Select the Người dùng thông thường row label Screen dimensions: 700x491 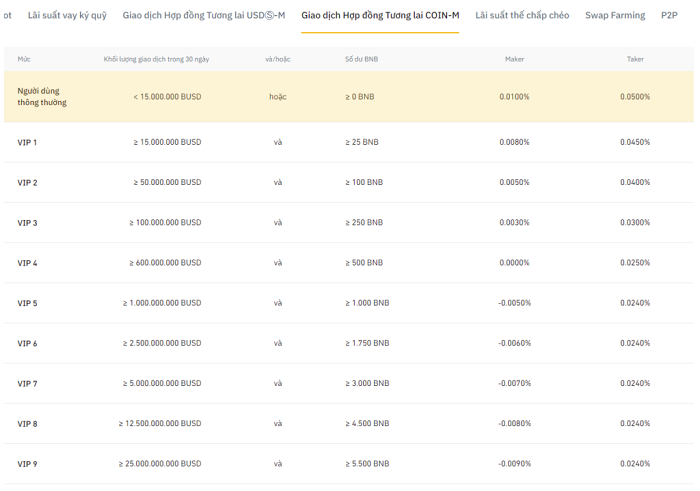[x=42, y=96]
